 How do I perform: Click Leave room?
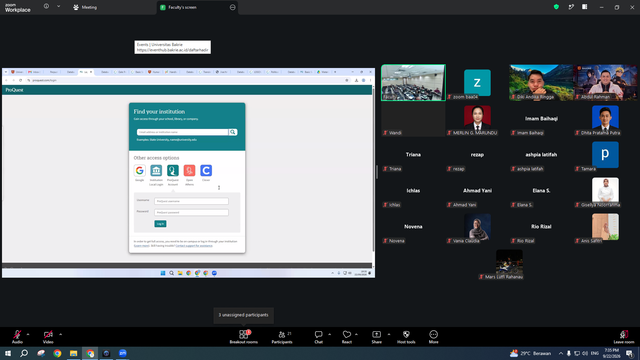pos(624,337)
